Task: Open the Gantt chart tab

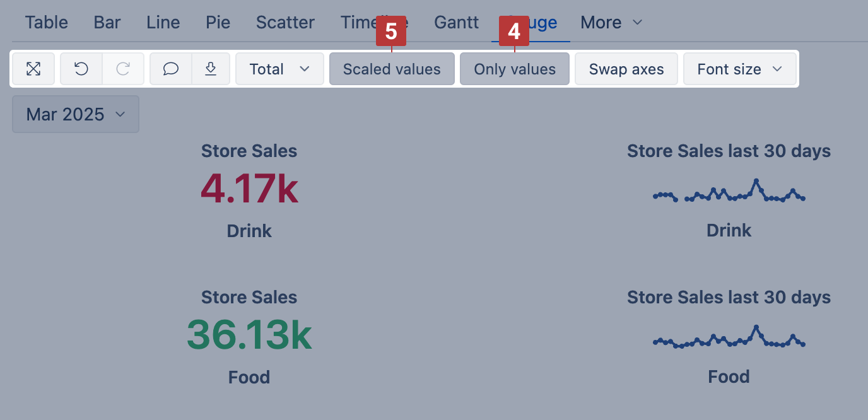Action: 457,23
